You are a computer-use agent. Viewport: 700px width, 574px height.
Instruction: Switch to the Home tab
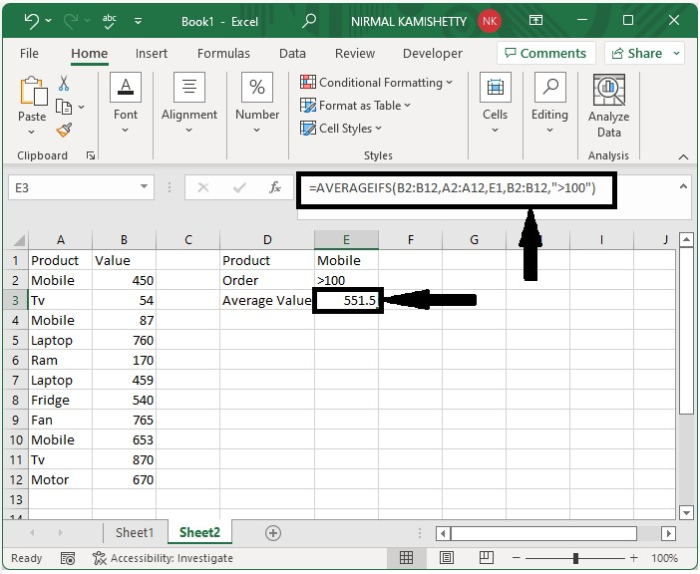click(89, 54)
